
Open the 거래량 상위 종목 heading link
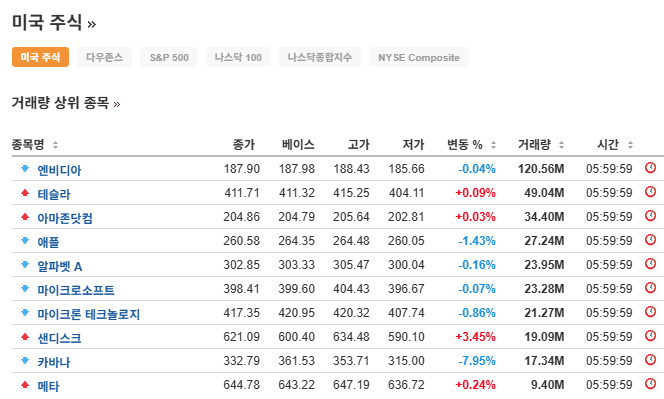66,103
